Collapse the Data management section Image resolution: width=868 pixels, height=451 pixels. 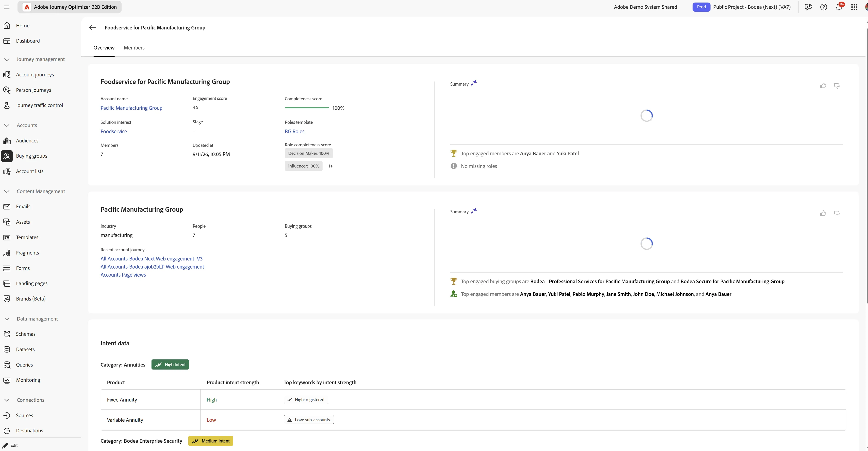[7, 319]
